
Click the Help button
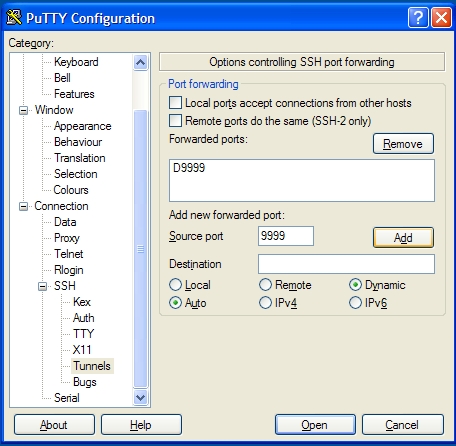point(141,425)
